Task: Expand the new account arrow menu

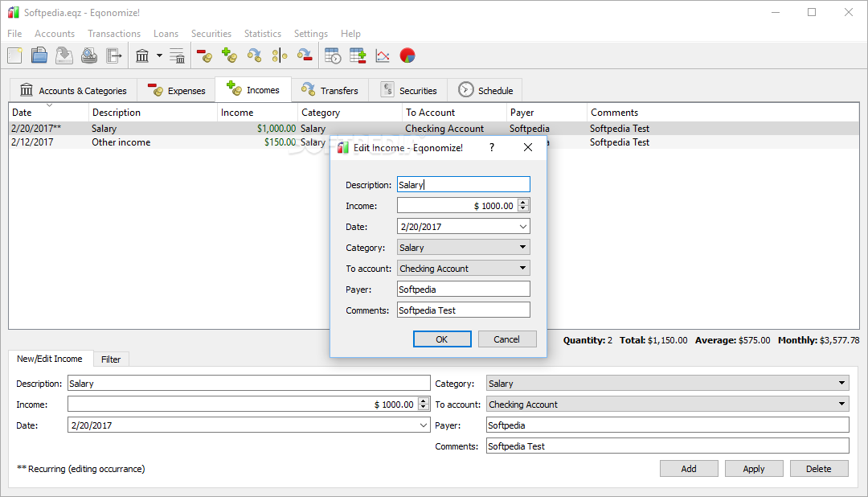Action: click(159, 55)
